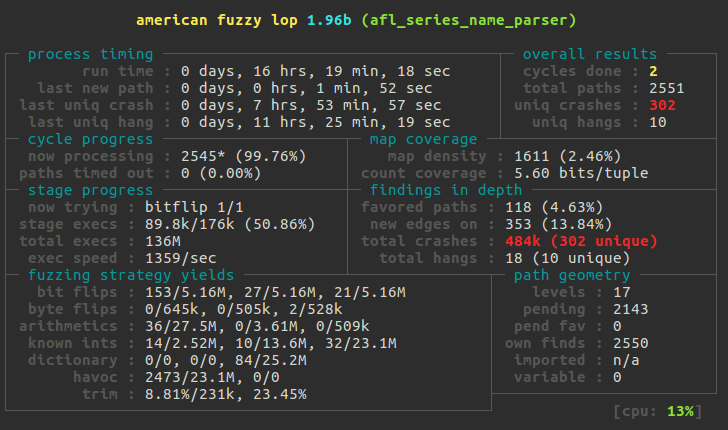The height and width of the screenshot is (430, 728).
Task: Click the arithmetics value '36/27.5M, 0/3.61M, 0/509k'
Action: tap(257, 326)
